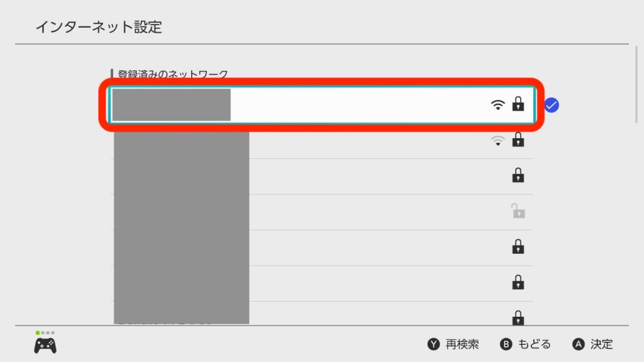Click the controller icon in the bottom left
This screenshot has height=362, width=644.
click(x=45, y=345)
